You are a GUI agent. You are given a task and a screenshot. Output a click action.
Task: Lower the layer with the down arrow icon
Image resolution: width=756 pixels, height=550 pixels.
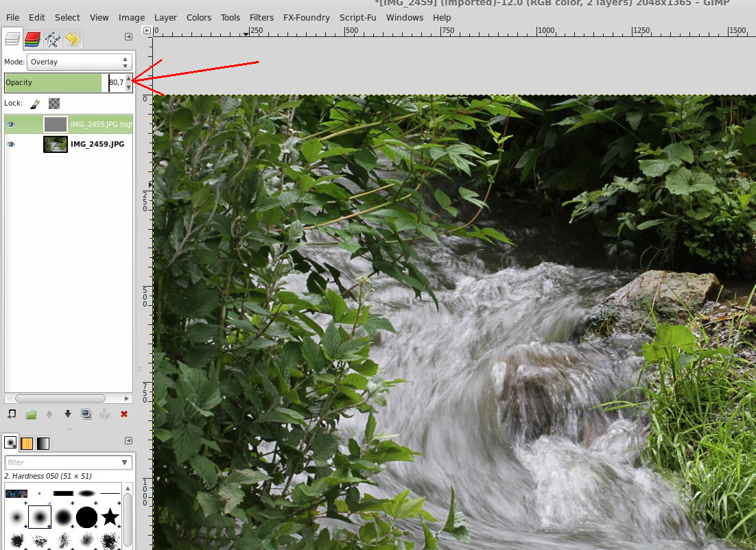click(x=67, y=414)
